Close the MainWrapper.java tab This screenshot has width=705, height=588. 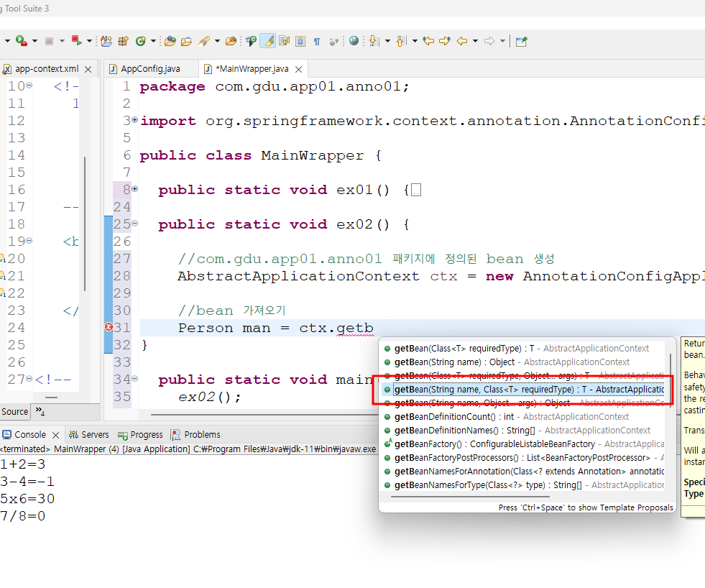tap(298, 69)
